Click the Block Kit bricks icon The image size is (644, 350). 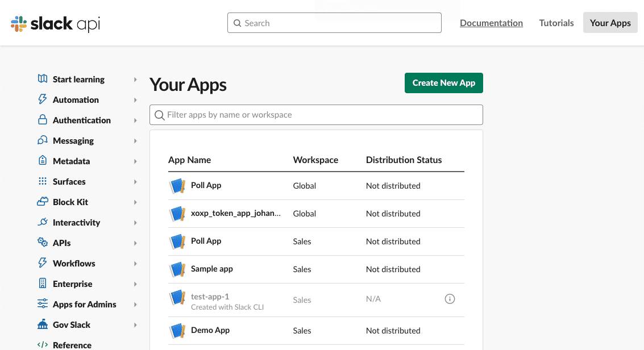[42, 201]
